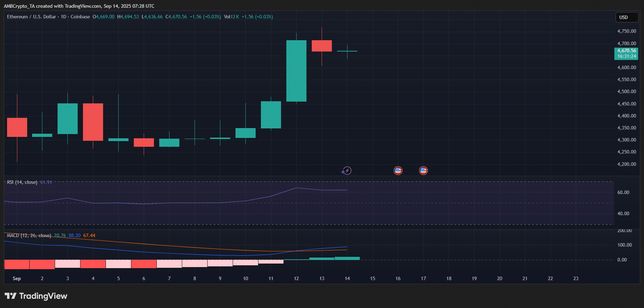The width and height of the screenshot is (644, 308).
Task: Select the green MACD histogram bar at Sep 14
Action: pyautogui.click(x=347, y=258)
